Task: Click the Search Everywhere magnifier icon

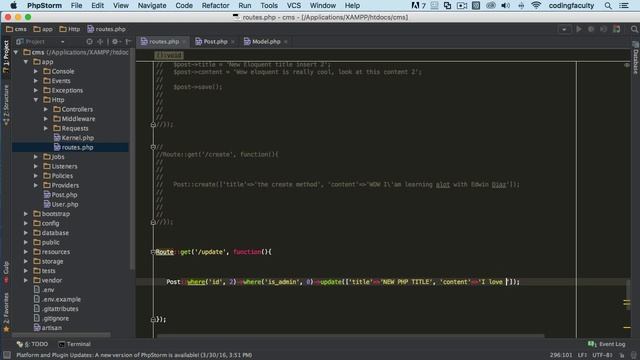Action: [x=634, y=29]
